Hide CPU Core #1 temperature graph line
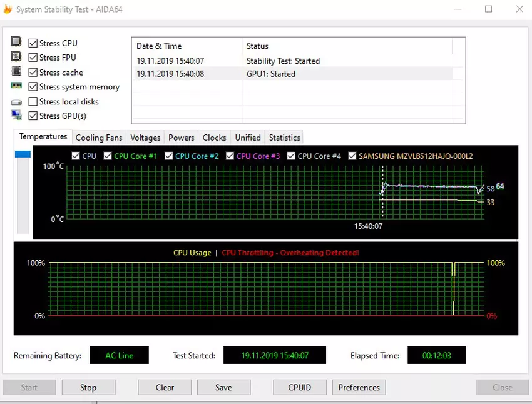 108,156
